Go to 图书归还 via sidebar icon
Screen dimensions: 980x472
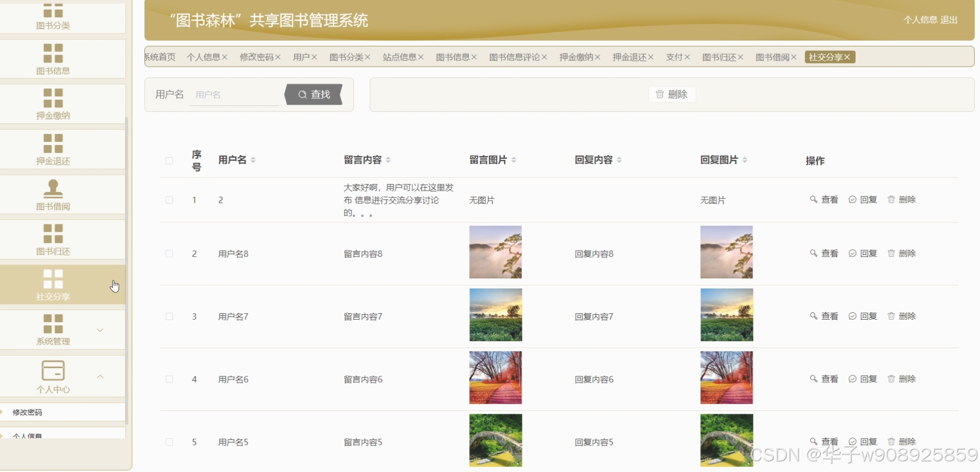(x=53, y=233)
